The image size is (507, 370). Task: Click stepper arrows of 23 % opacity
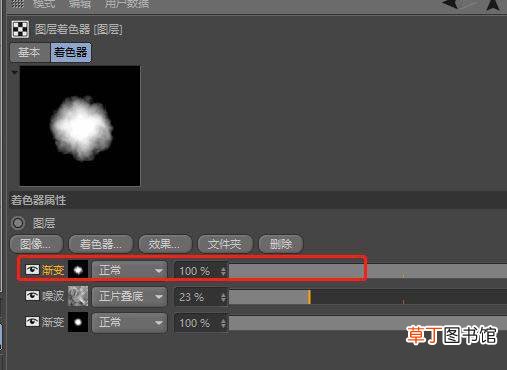[223, 297]
